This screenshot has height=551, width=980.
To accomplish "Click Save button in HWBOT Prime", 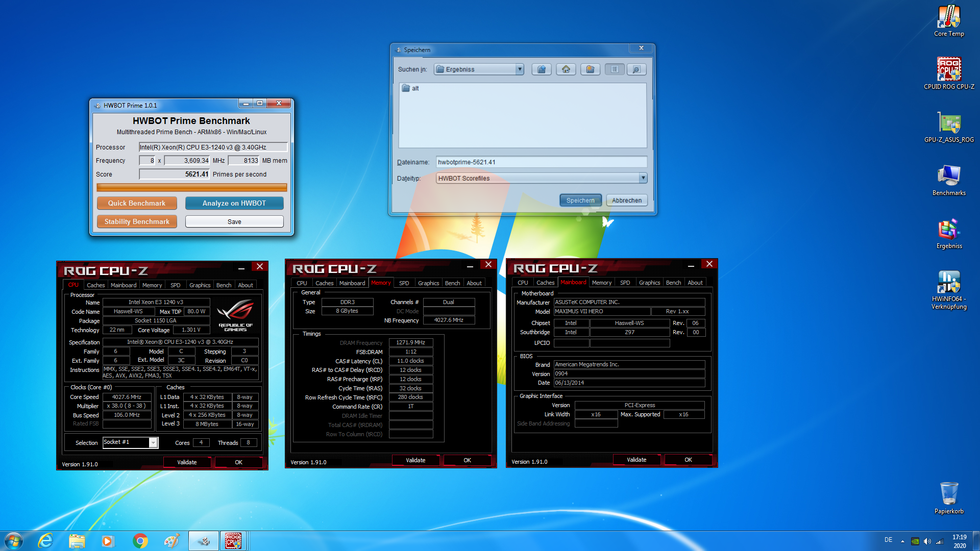I will 234,221.
